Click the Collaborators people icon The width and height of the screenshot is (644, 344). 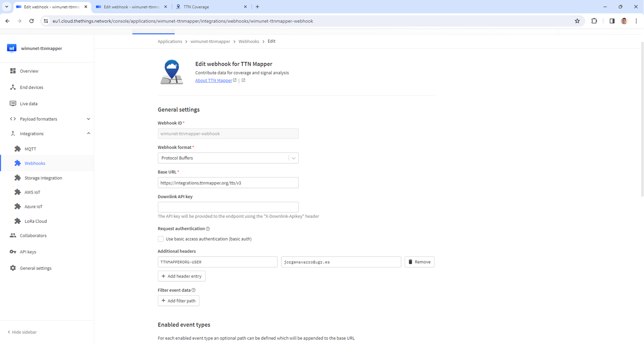coord(13,235)
